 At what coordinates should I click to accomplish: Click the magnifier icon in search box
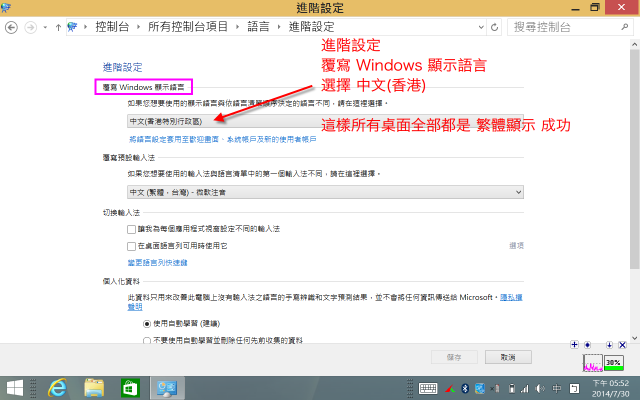point(624,27)
